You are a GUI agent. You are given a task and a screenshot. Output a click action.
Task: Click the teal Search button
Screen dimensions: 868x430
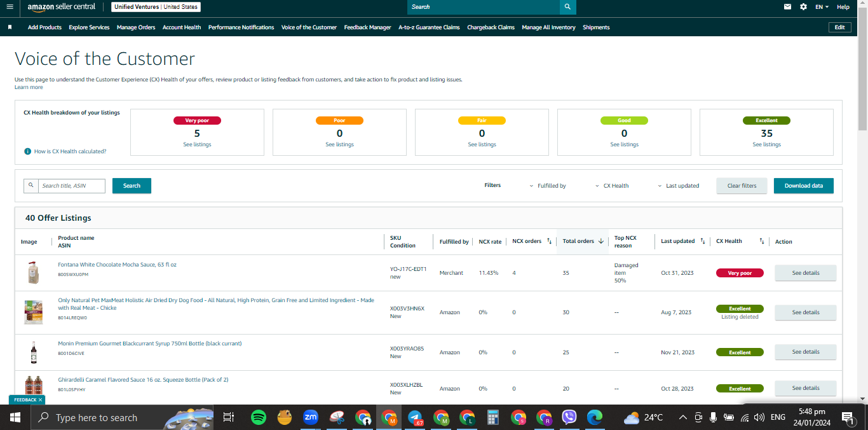(132, 186)
